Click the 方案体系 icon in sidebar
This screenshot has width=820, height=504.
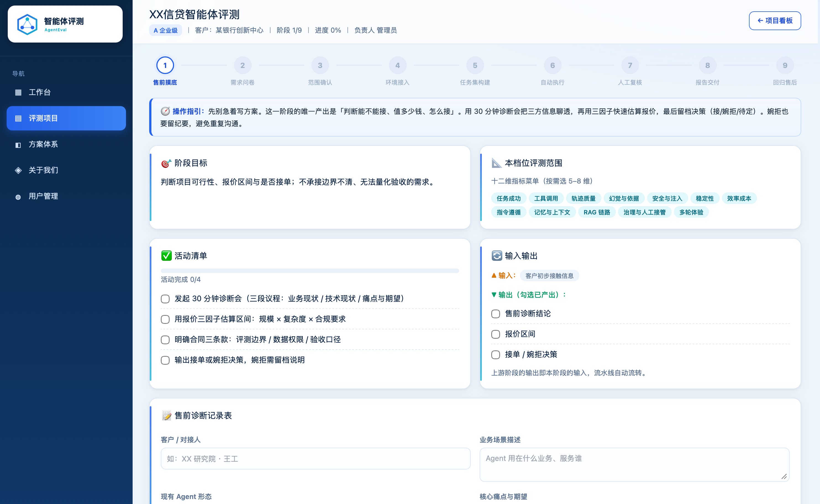18,145
